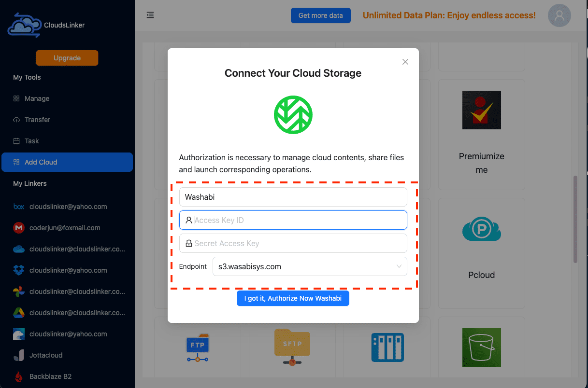Click the Manage grid icon in sidebar
This screenshot has width=588, height=388.
pos(16,98)
